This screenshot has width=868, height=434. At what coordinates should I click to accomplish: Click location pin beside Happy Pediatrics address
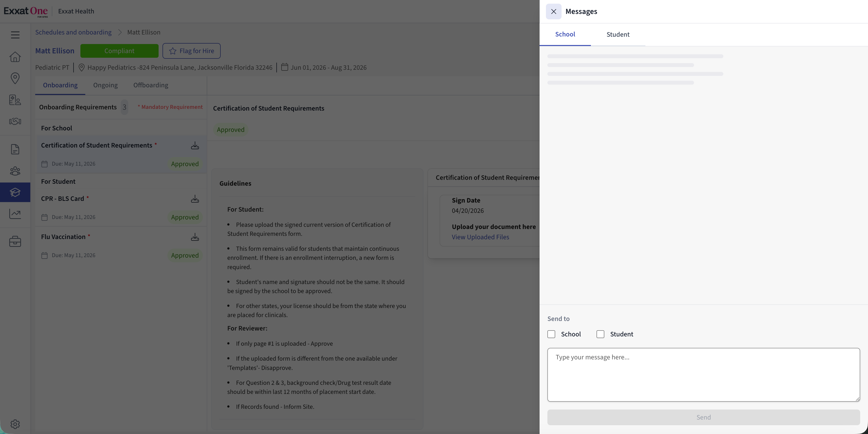[x=81, y=68]
